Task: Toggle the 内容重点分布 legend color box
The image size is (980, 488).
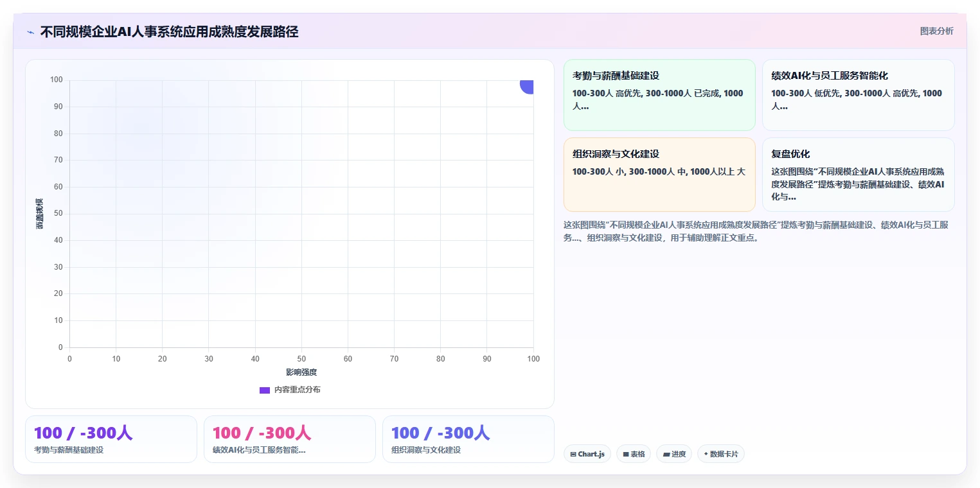Action: click(x=265, y=390)
